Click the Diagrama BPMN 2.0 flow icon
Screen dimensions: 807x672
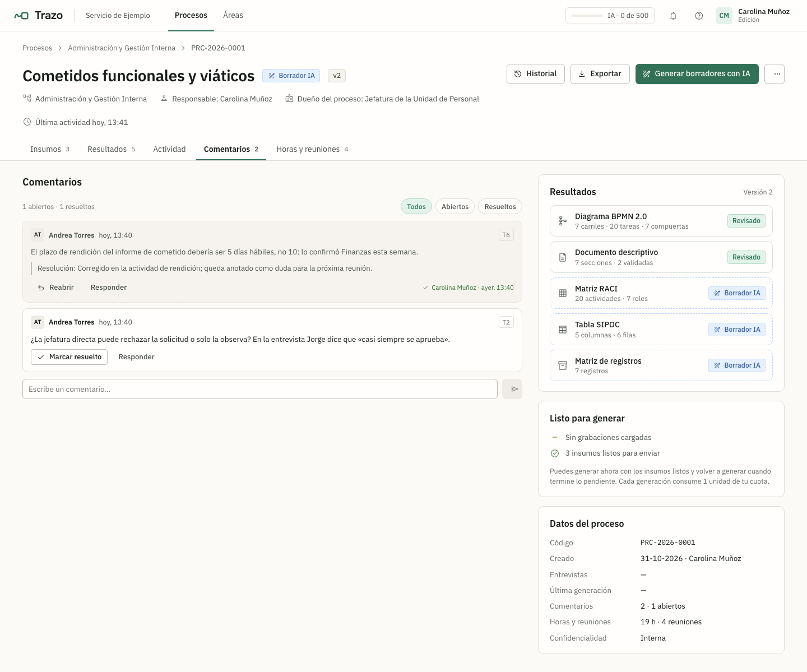click(563, 221)
